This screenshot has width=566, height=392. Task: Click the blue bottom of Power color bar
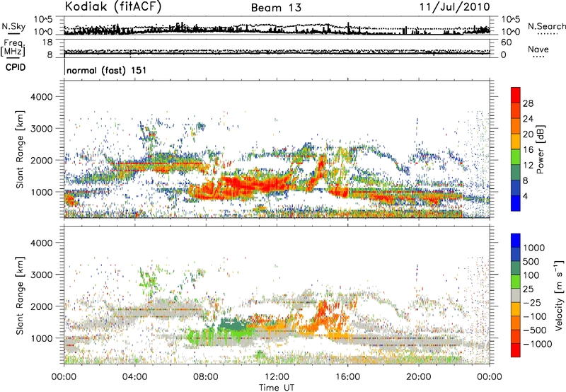516,204
